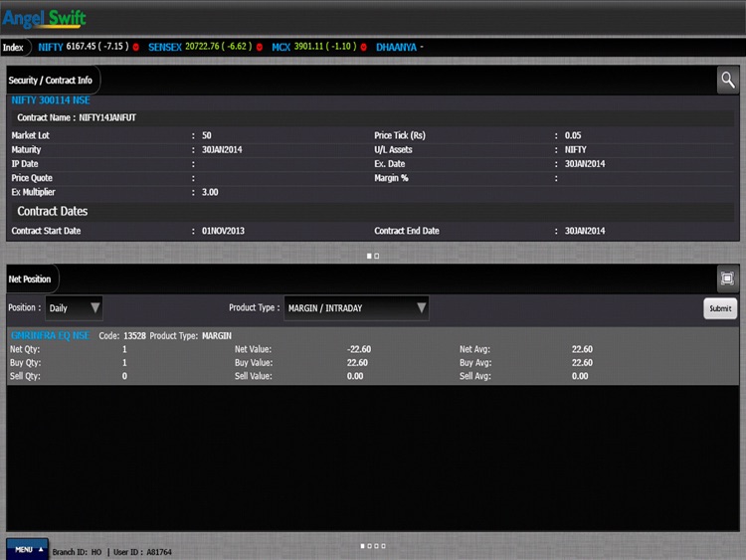Click the Code 13528 value
The height and width of the screenshot is (560, 746).
pyautogui.click(x=134, y=336)
